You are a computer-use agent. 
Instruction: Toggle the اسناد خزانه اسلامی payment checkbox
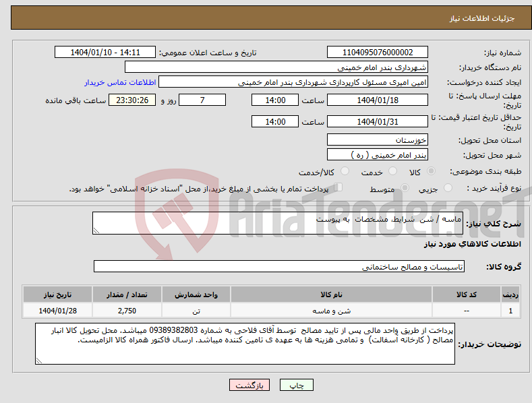click(x=338, y=187)
